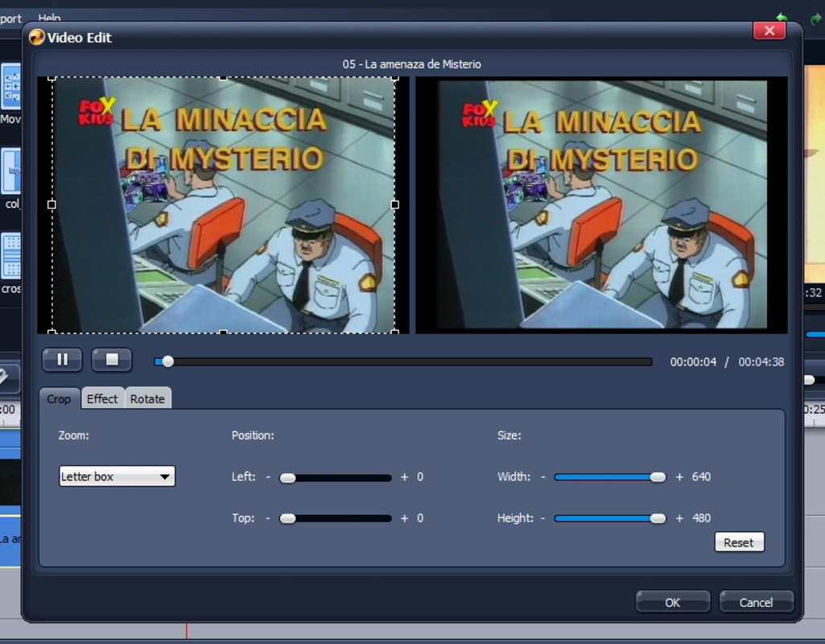Click the crop box top-left corner handle

52,78
